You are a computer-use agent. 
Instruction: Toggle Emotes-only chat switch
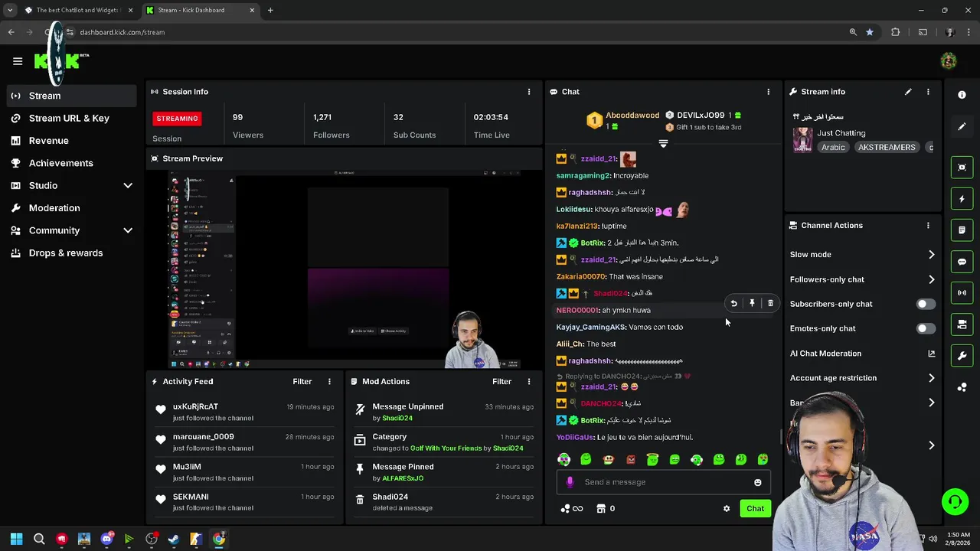(925, 328)
